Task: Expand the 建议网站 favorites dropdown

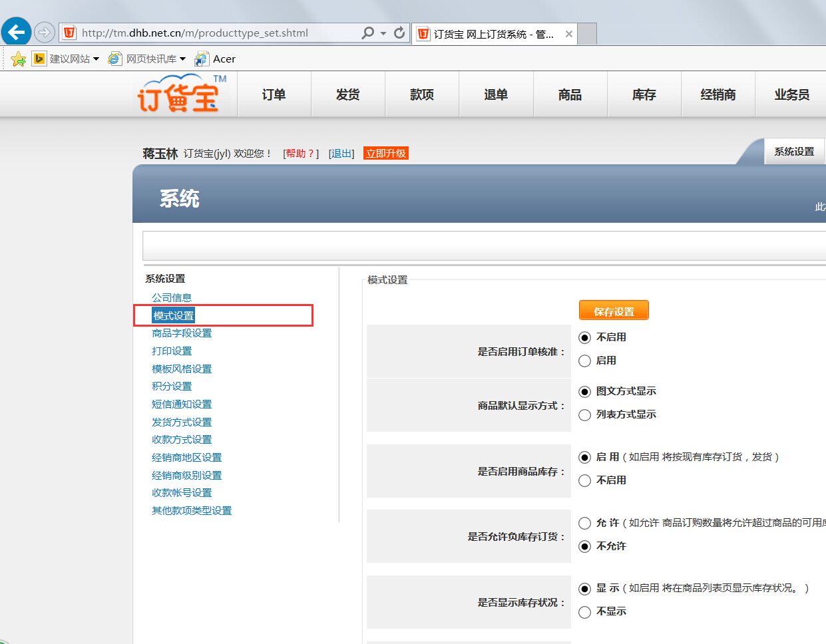Action: point(96,59)
